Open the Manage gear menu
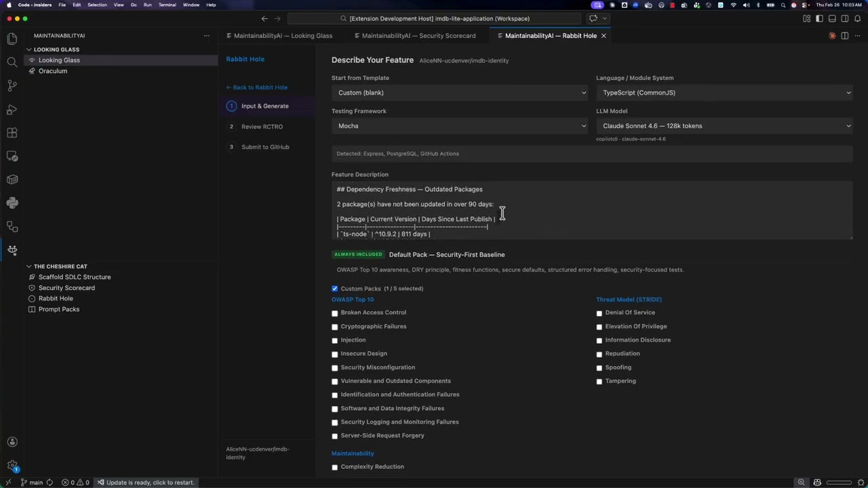868x488 pixels. [x=12, y=466]
